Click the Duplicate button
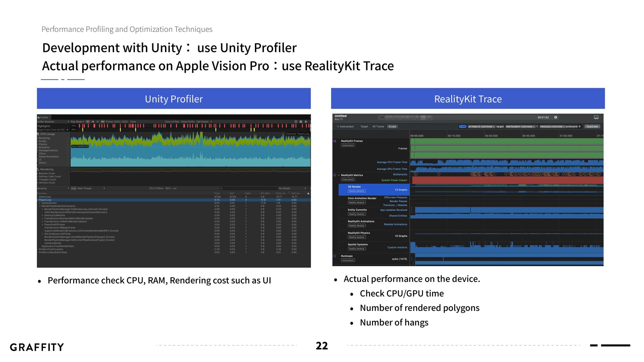 [592, 126]
